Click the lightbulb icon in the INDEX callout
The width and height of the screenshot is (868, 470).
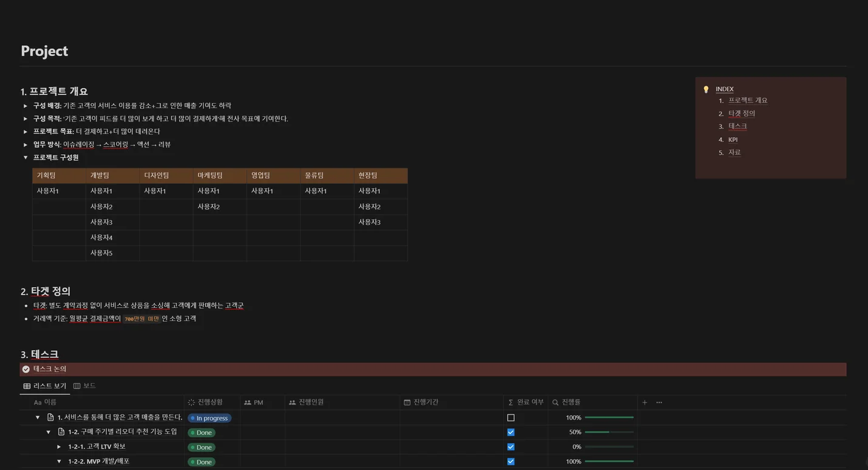coord(706,89)
